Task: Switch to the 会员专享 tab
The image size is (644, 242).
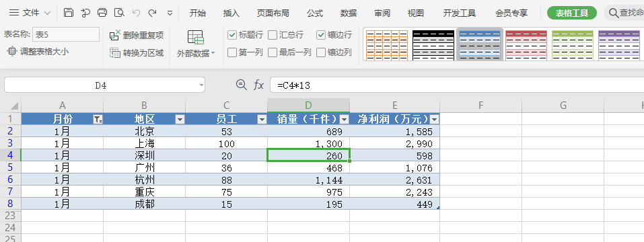Action: point(511,13)
